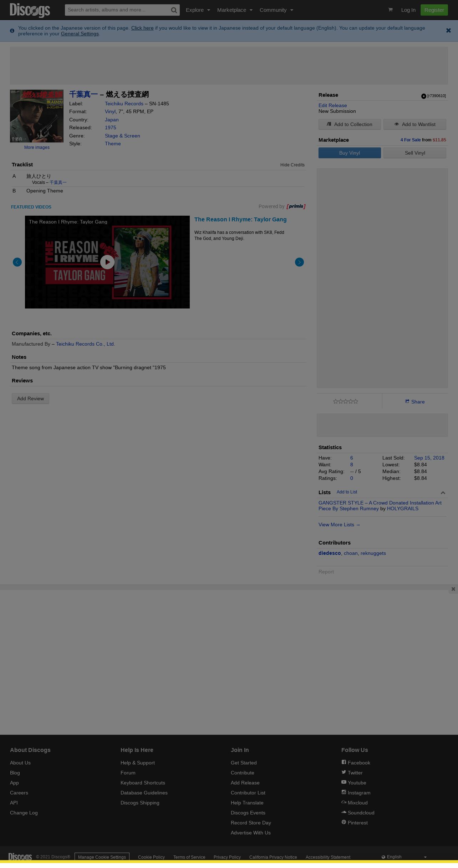Share this release
Screen dimensions: 458x868
[x=415, y=402]
